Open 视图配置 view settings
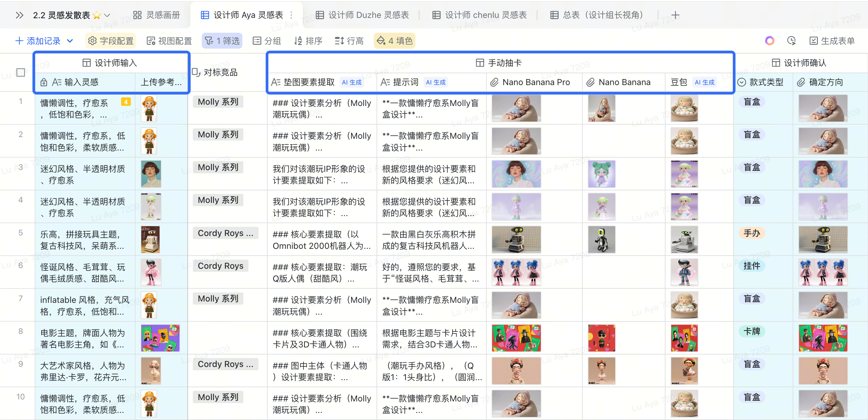 (169, 41)
